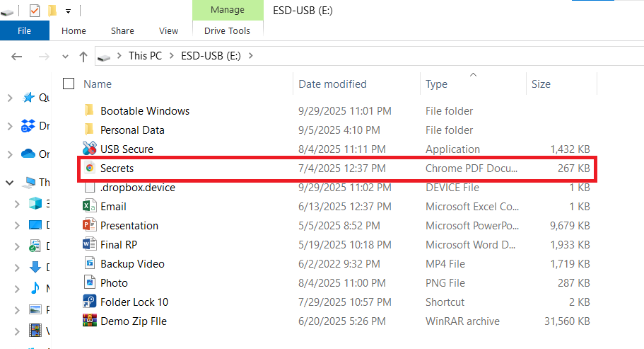This screenshot has height=349, width=644.
Task: Click the blank .dropbox.device file icon
Action: [x=90, y=187]
